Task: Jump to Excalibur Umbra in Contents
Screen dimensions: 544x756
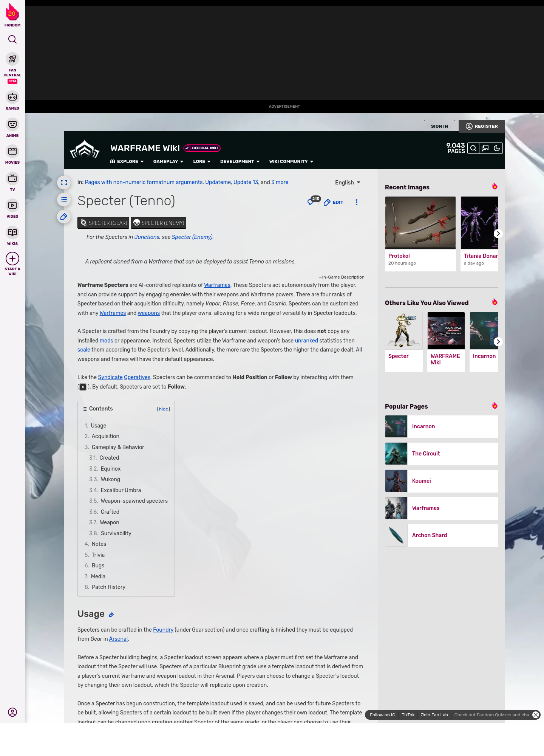Action: click(121, 490)
